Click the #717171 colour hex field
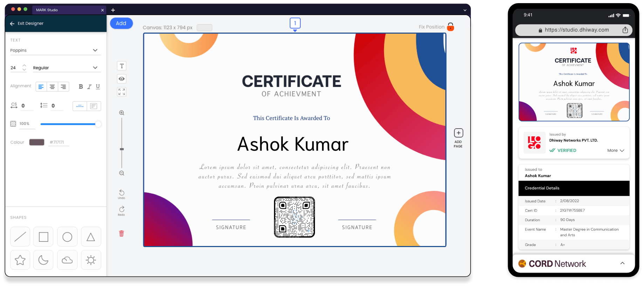644x287 pixels. [x=59, y=142]
